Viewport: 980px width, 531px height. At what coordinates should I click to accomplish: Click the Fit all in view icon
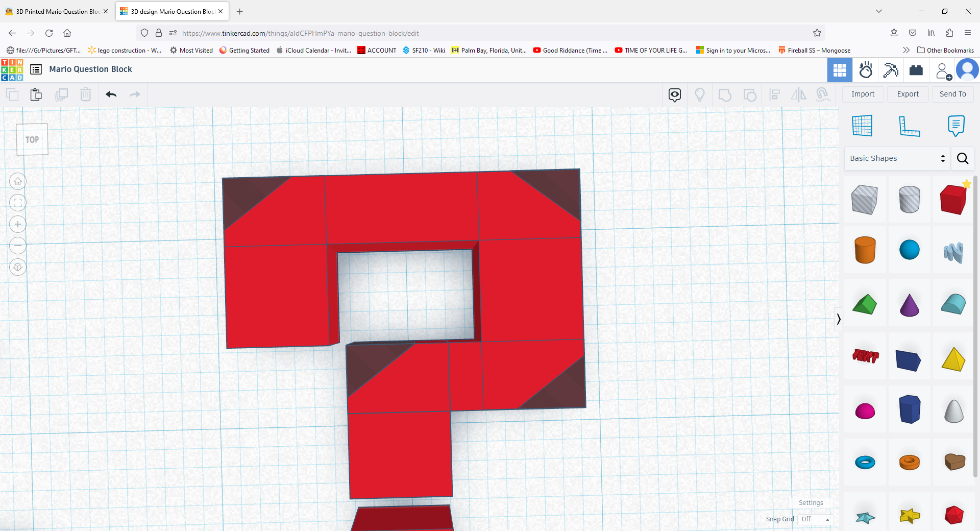click(18, 203)
